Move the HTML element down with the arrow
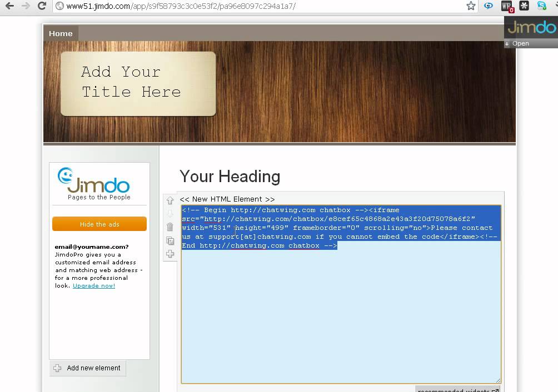The width and height of the screenshot is (558, 392). point(170,214)
